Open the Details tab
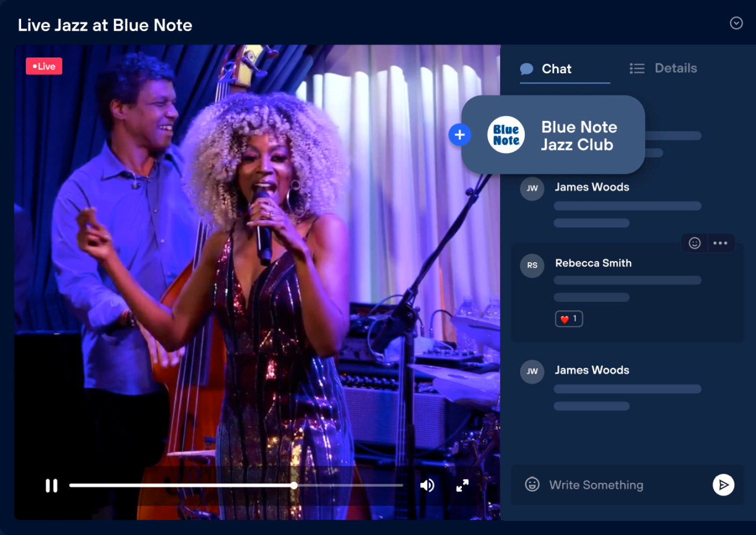Image resolution: width=756 pixels, height=535 pixels. click(x=675, y=69)
